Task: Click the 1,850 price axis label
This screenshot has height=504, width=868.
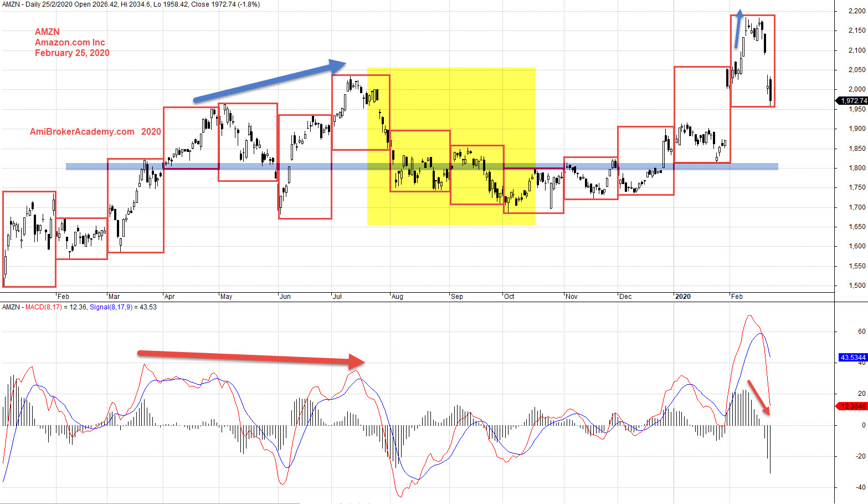Action: (x=857, y=149)
